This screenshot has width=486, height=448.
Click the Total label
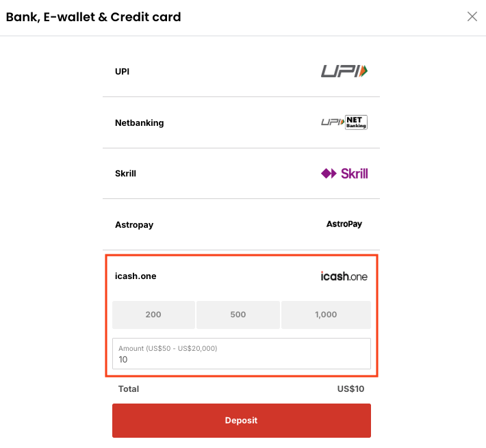click(x=129, y=389)
